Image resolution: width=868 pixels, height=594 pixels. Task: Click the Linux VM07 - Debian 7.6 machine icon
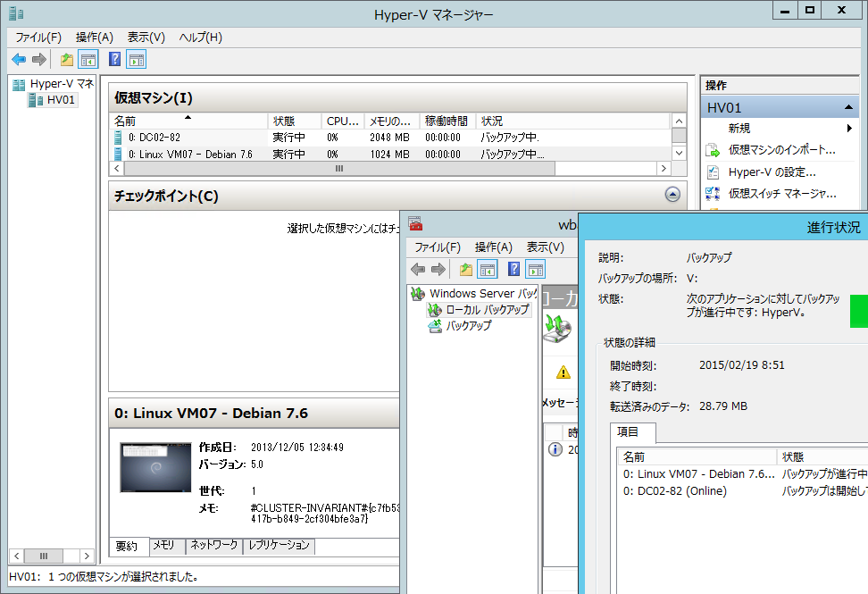click(x=118, y=154)
